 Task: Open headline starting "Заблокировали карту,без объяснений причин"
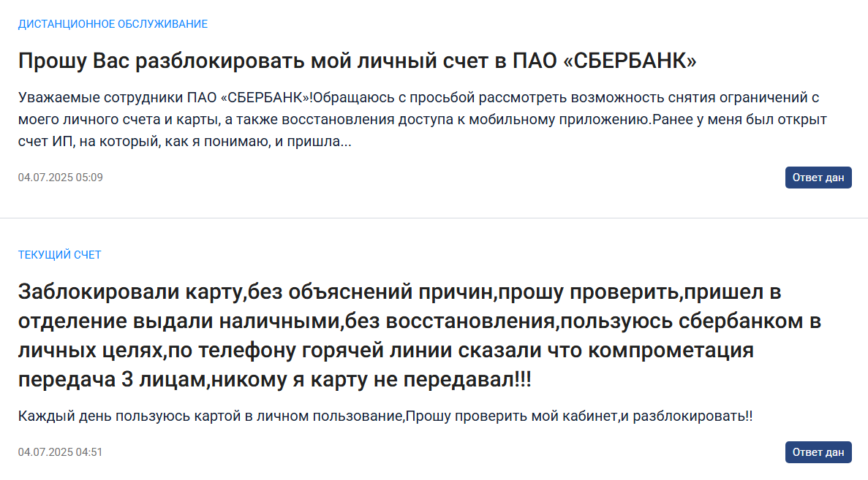tap(420, 335)
